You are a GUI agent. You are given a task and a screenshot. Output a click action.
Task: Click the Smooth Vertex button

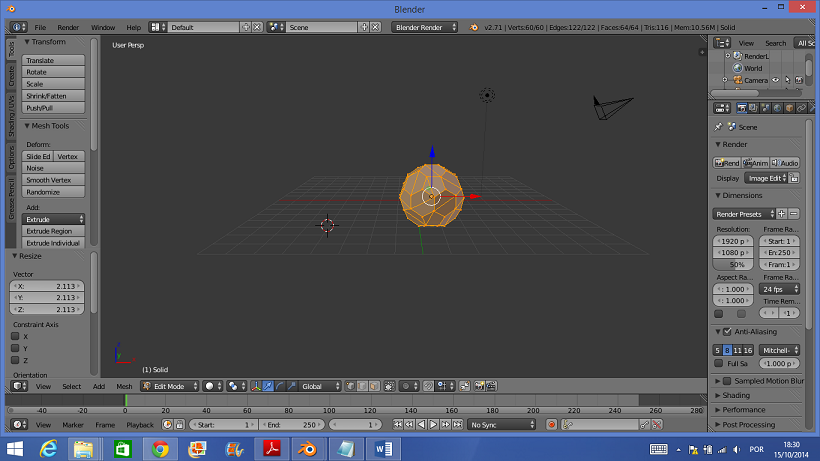click(53, 180)
